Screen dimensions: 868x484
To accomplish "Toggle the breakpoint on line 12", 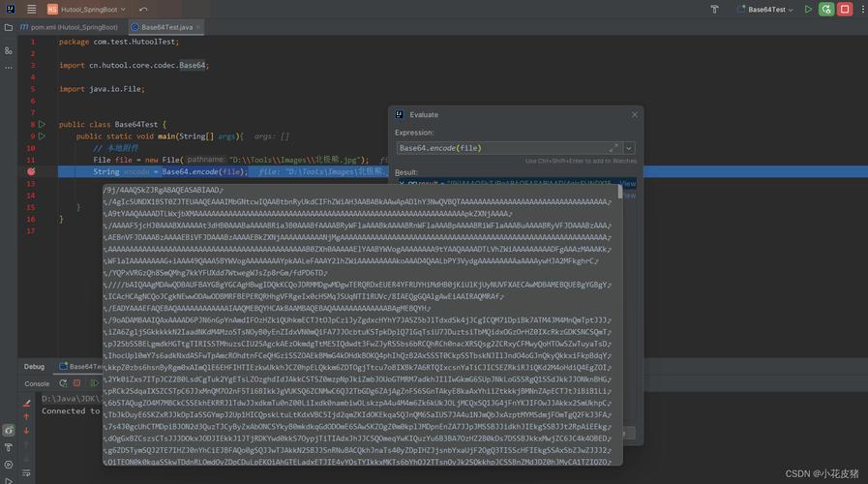I will pos(31,171).
